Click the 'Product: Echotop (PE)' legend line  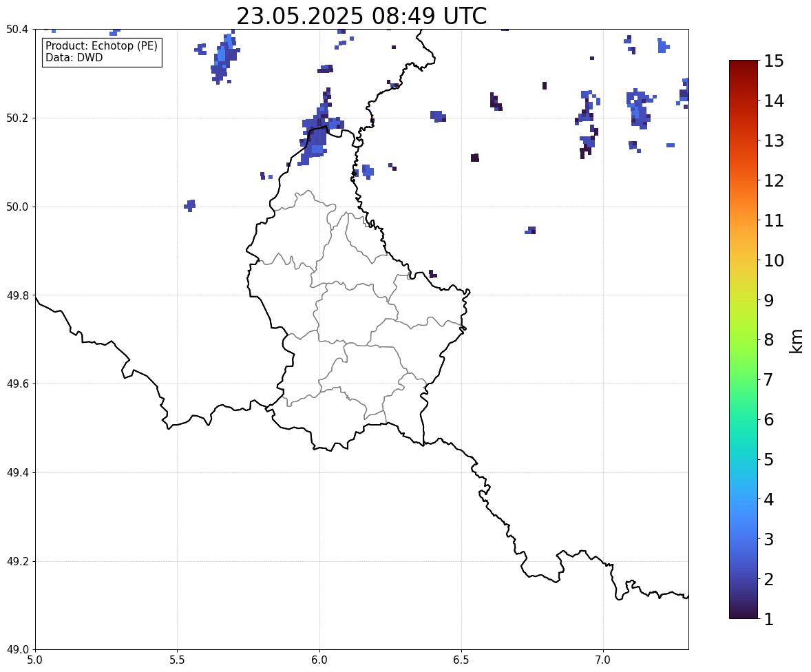(101, 45)
